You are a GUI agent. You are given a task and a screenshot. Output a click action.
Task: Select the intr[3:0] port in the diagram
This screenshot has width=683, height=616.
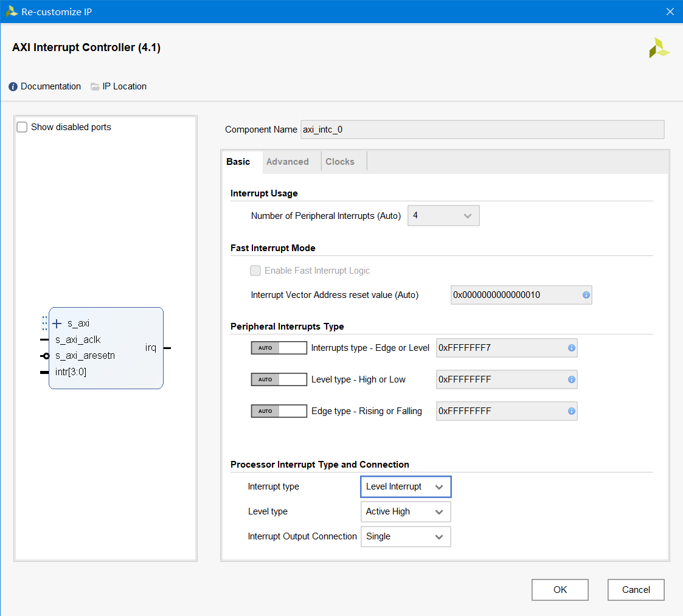pos(71,372)
